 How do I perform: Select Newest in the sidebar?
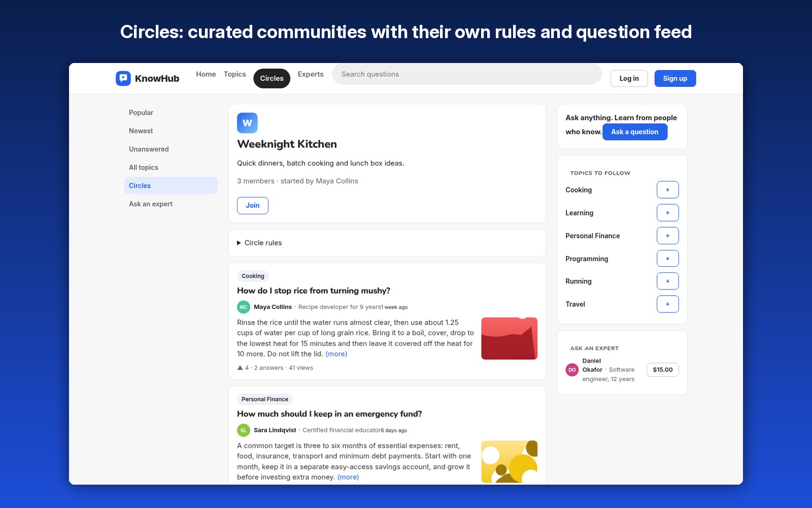[171, 131]
